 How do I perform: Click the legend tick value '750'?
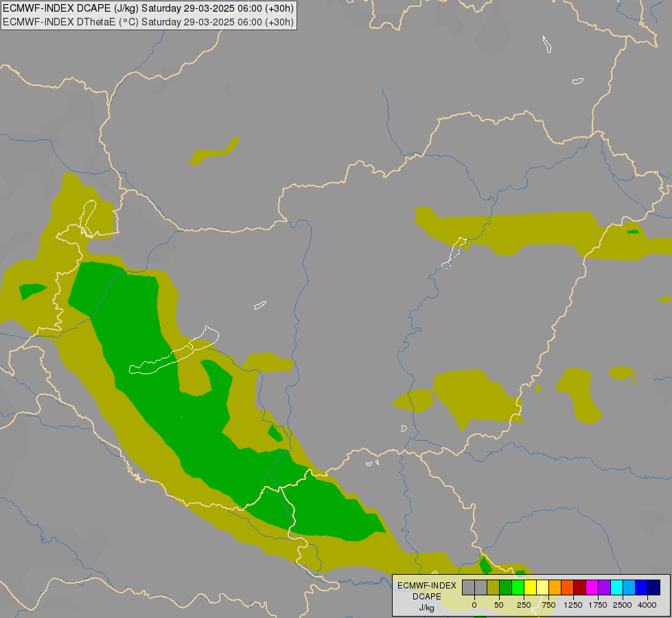click(x=548, y=605)
